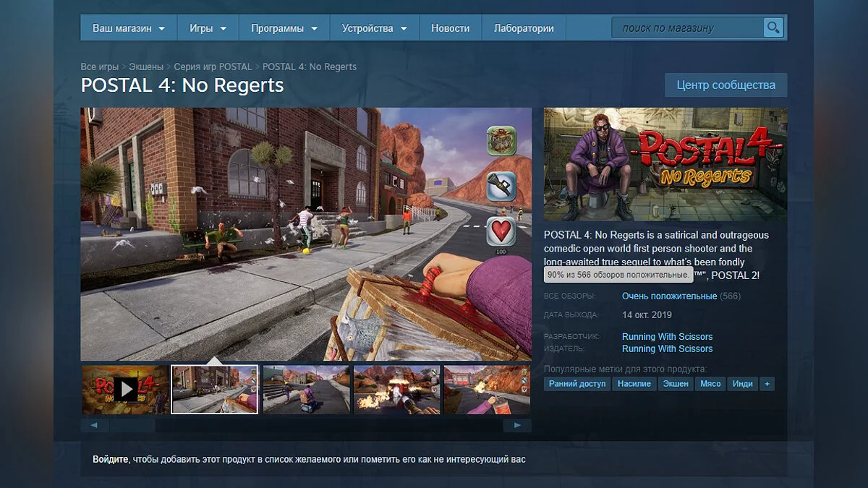Select the fourth thumbnail with fire explosion
The width and height of the screenshot is (868, 488).
click(x=396, y=389)
